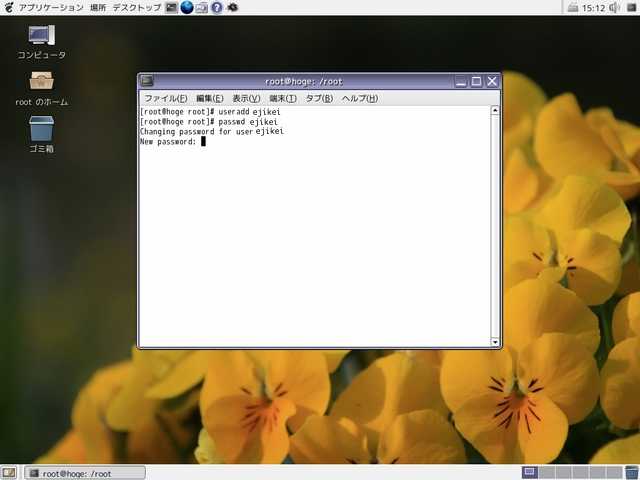Switch to the second workspace in pager
This screenshot has width=640, height=480.
(x=548, y=473)
